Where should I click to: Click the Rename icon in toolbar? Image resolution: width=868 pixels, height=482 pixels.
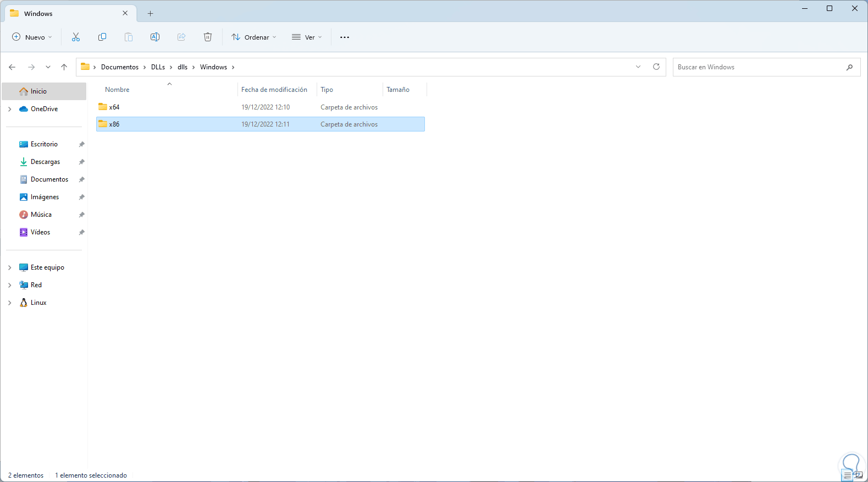(x=155, y=37)
